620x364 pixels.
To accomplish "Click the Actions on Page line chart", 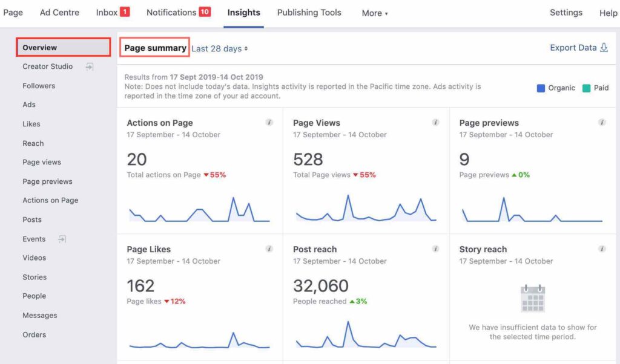I will (200, 209).
